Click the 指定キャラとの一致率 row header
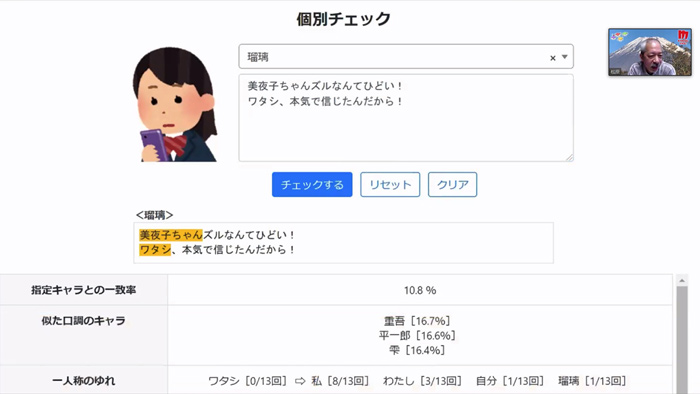The height and width of the screenshot is (394, 700). [x=83, y=290]
